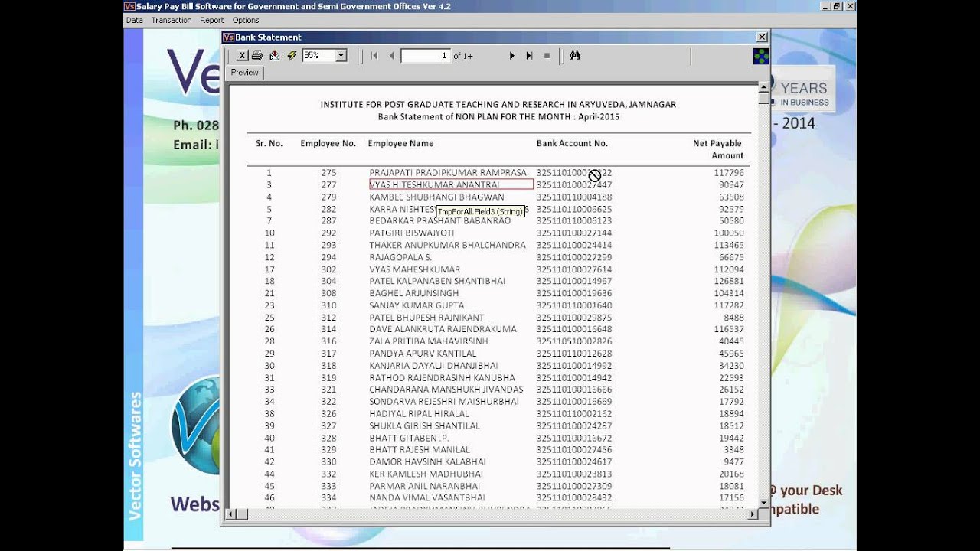This screenshot has height=551, width=980.
Task: Click bank account number 32511010510002826
Action: pos(574,341)
